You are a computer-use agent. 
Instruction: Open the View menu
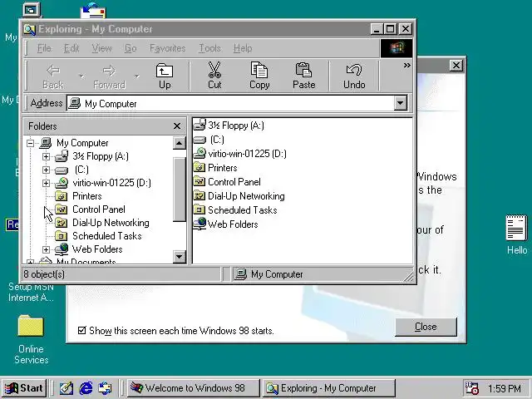pyautogui.click(x=101, y=48)
